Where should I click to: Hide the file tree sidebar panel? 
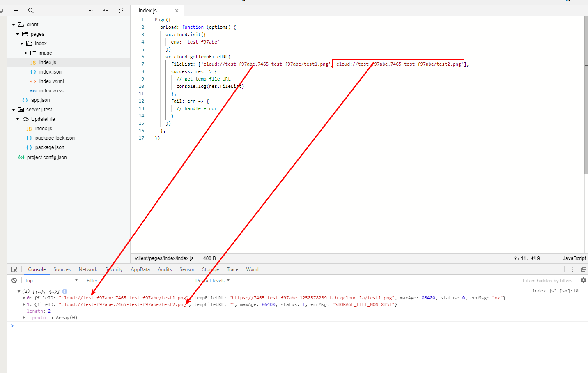[x=121, y=10]
